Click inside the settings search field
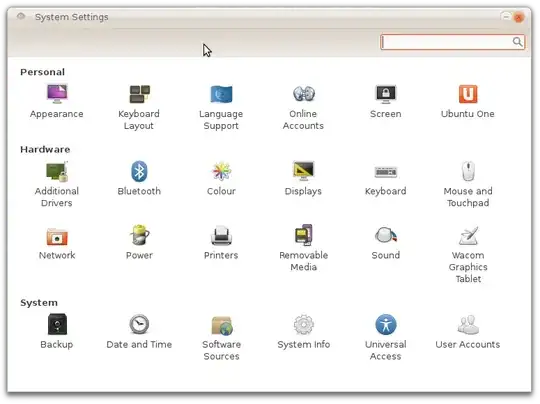Image resolution: width=540 pixels, height=404 pixels. click(453, 42)
